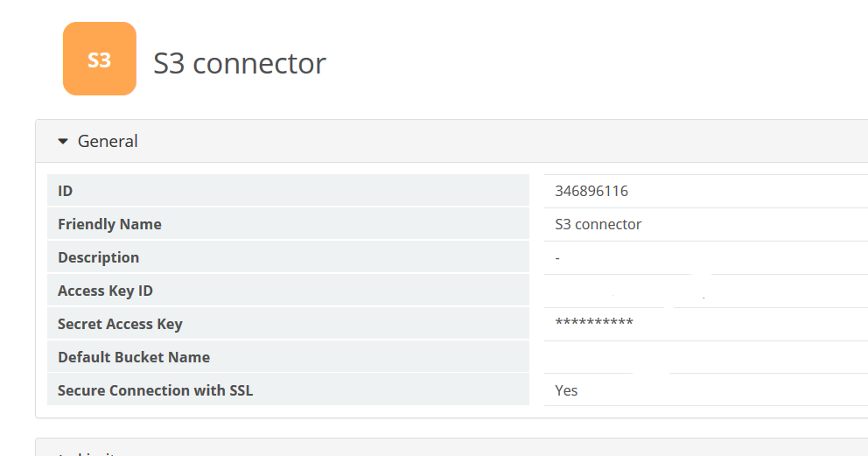The image size is (868, 456).
Task: Click the General section header text
Action: tap(108, 141)
